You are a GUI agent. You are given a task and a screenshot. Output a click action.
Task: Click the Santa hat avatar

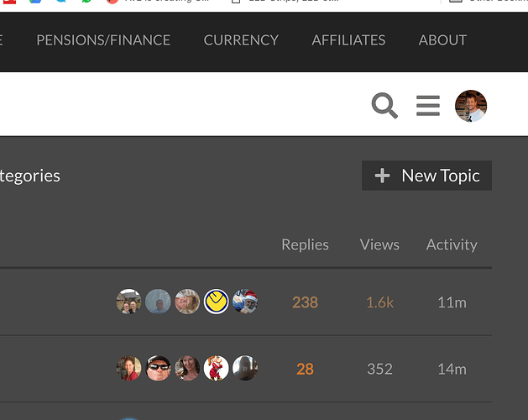pyautogui.click(x=245, y=302)
